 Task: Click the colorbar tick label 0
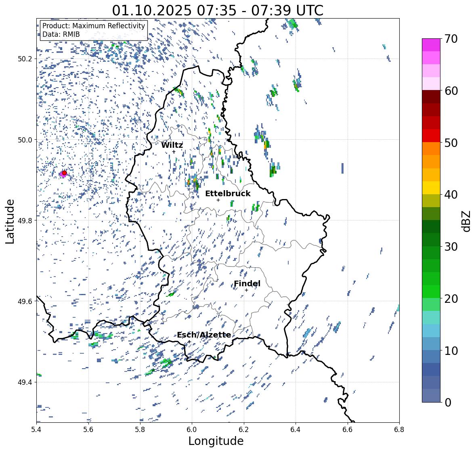click(x=448, y=403)
